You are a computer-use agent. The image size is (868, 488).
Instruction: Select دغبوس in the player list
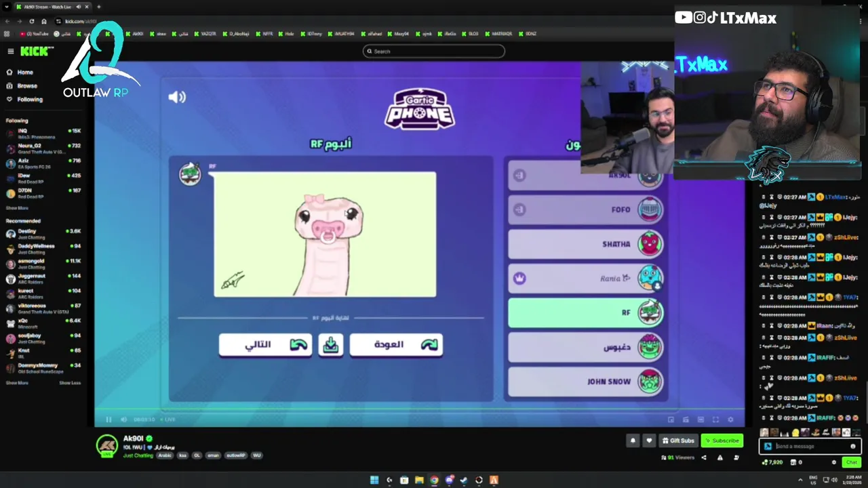tap(586, 347)
